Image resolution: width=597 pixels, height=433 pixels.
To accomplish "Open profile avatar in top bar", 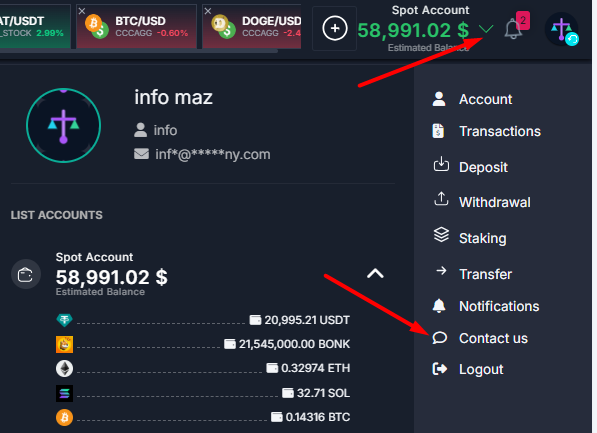I will [x=562, y=29].
